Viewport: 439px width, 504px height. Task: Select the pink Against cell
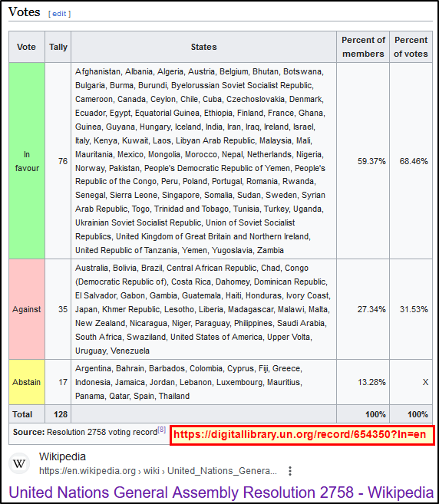[27, 309]
